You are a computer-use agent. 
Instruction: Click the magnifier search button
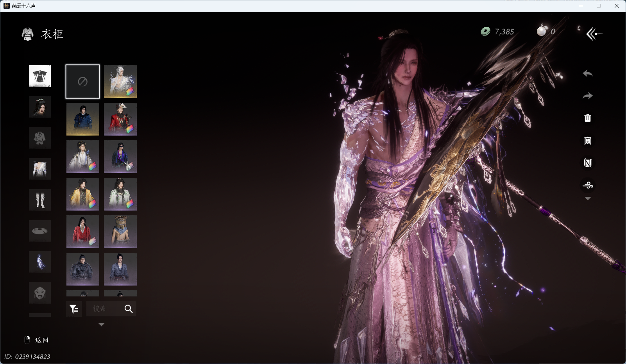[x=129, y=309]
